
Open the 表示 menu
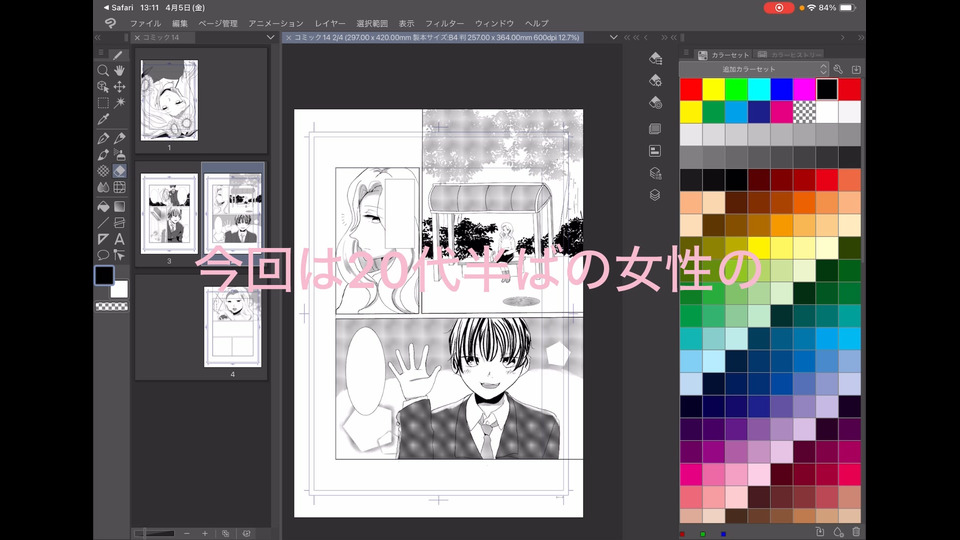(x=407, y=23)
